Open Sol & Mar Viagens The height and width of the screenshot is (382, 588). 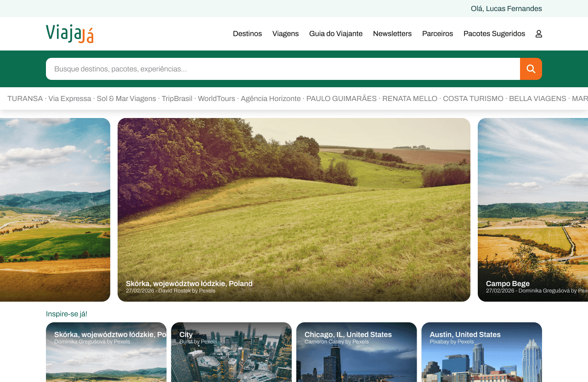coord(126,98)
